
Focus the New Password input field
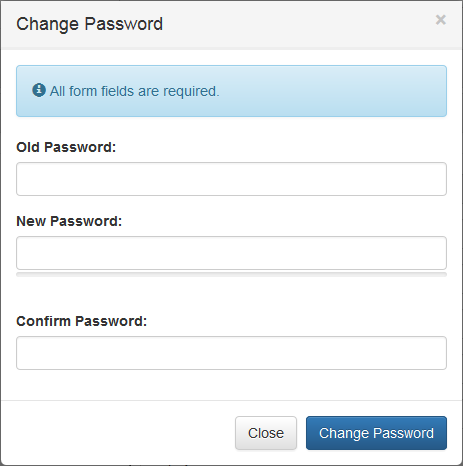(231, 253)
